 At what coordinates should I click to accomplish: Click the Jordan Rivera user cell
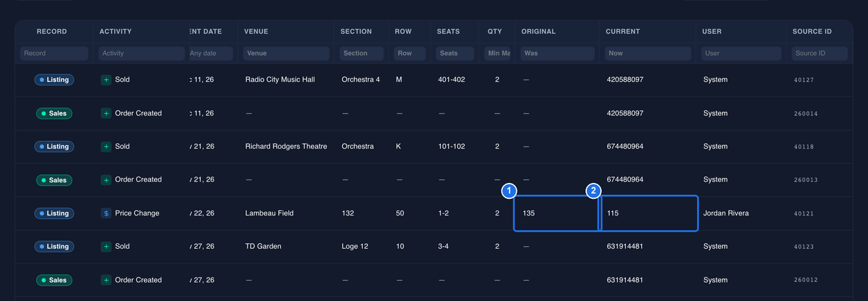[726, 213]
